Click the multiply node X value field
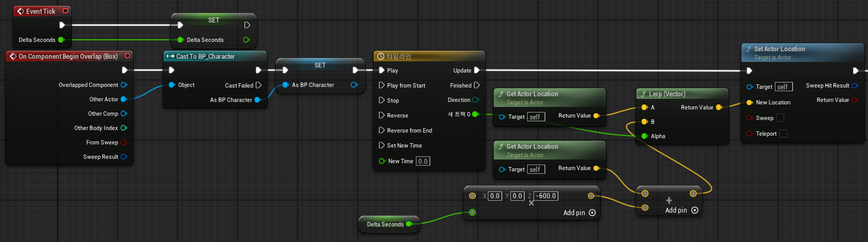Screen dimensions: 868x242 click(495, 196)
